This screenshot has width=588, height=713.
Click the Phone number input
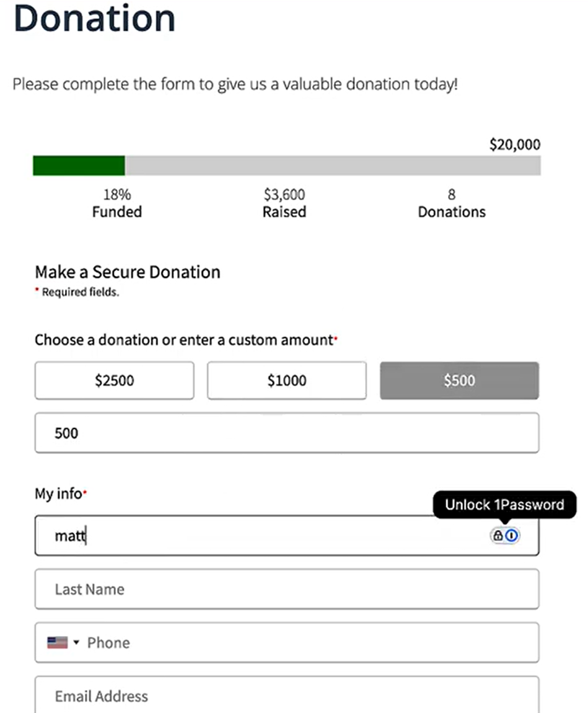pos(310,642)
